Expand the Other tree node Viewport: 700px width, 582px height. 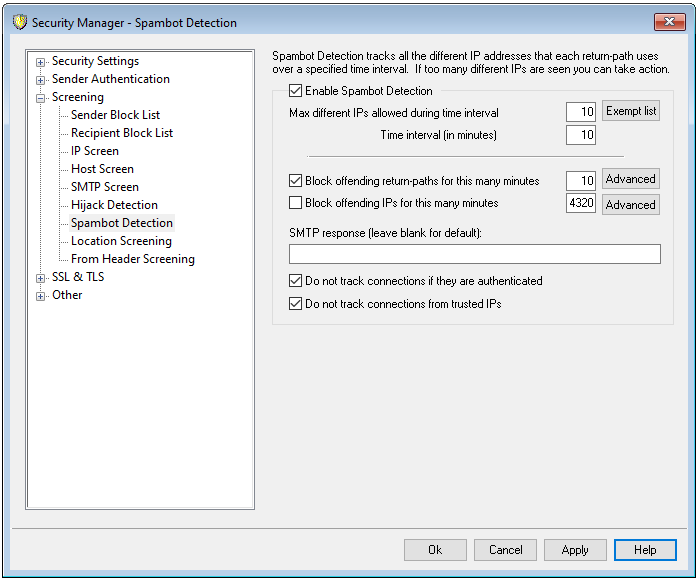pyautogui.click(x=41, y=295)
